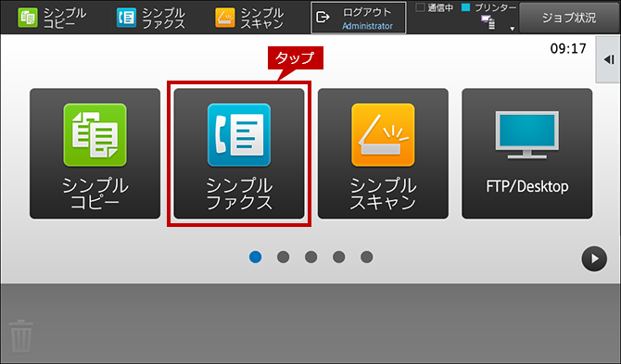621x364 pixels.
Task: Expand the side action panel tab
Action: pyautogui.click(x=608, y=60)
